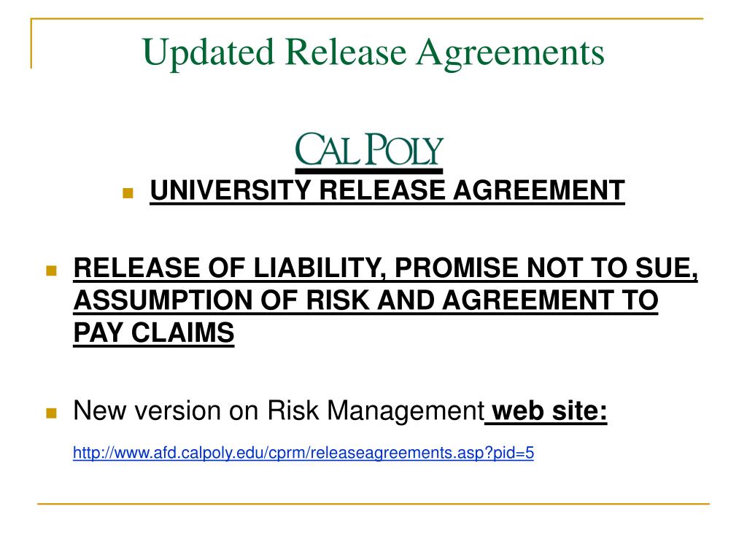
Task: Click the Updated Release Agreements title
Action: [x=373, y=52]
